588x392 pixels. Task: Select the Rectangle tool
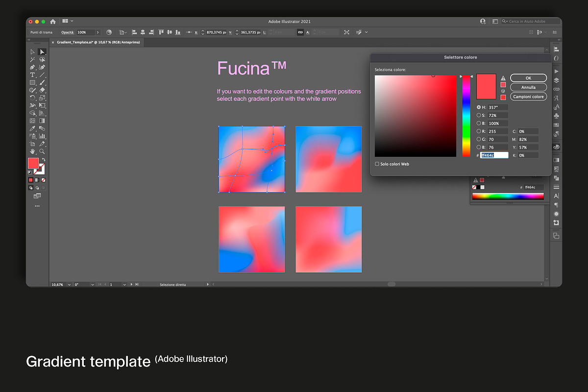[32, 82]
